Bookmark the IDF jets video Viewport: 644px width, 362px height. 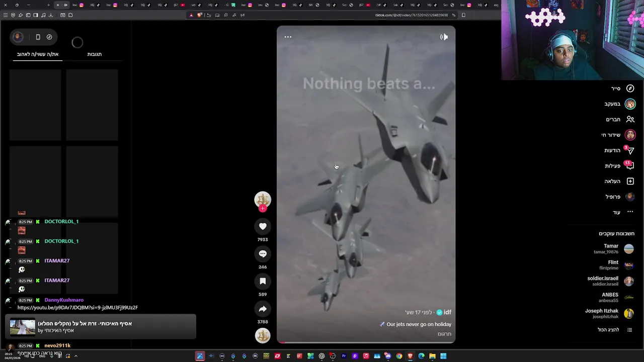click(x=263, y=281)
